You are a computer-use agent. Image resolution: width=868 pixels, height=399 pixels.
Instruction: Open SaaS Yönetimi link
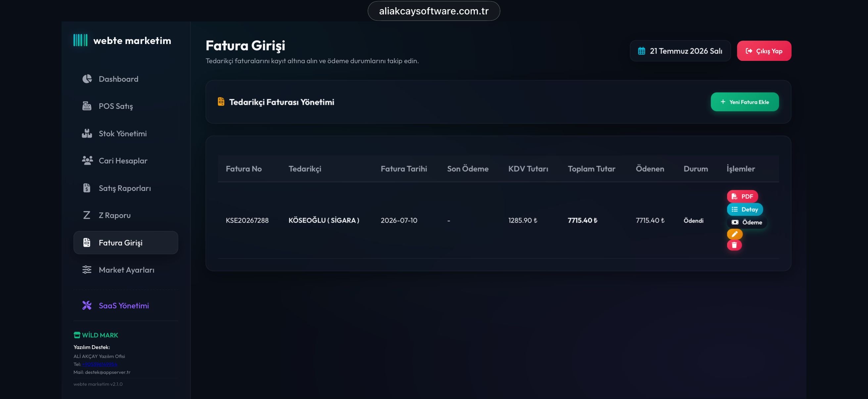tap(126, 305)
